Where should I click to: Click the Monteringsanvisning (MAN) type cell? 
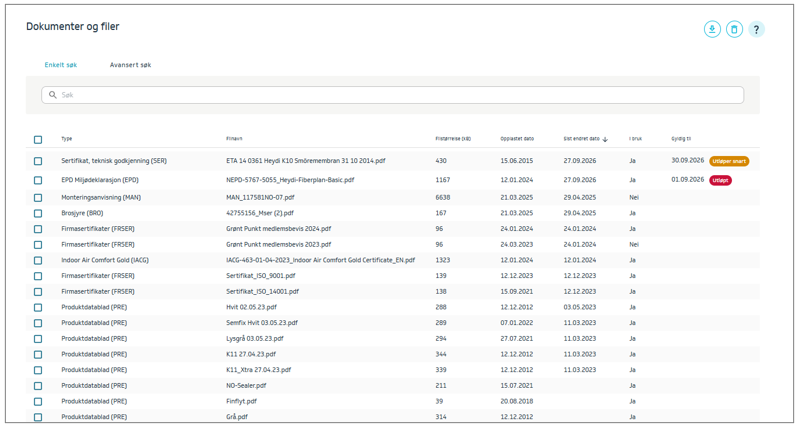click(x=101, y=197)
